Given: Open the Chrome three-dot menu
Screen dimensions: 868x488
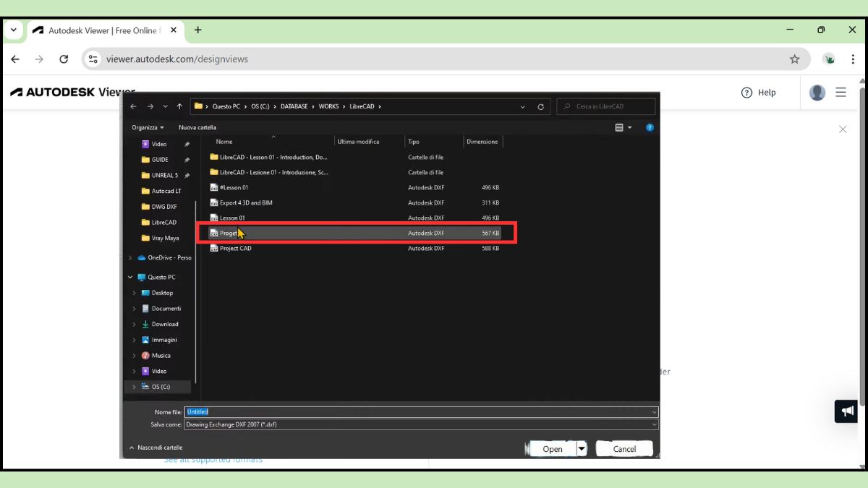Looking at the screenshot, I should click(853, 59).
